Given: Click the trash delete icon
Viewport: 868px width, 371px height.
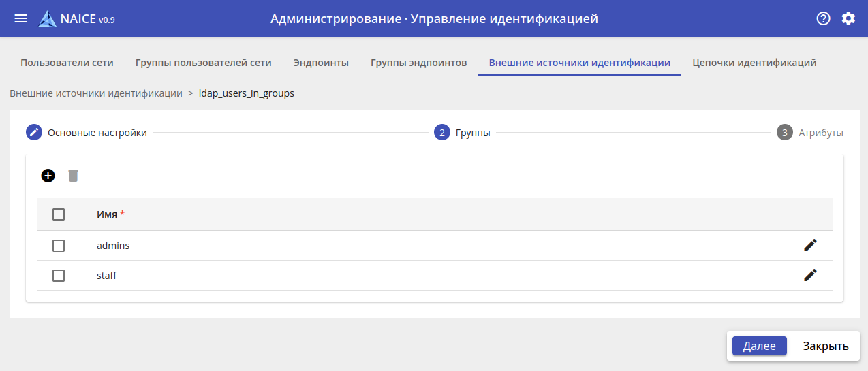Looking at the screenshot, I should pyautogui.click(x=74, y=176).
